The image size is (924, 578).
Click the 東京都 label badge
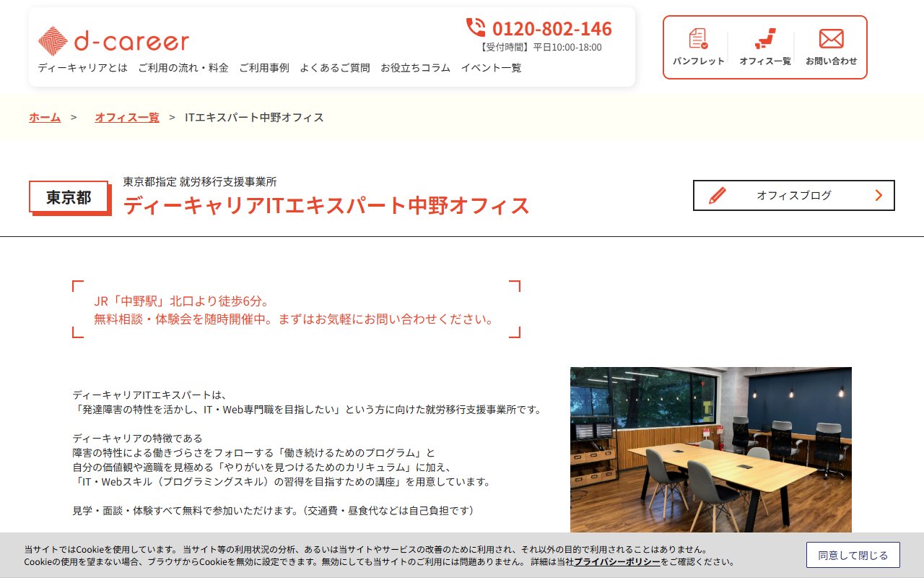click(69, 197)
